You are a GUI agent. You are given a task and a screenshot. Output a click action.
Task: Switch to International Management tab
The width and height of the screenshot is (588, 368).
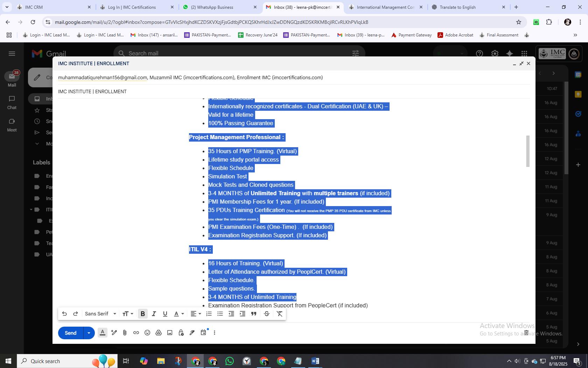pyautogui.click(x=385, y=7)
